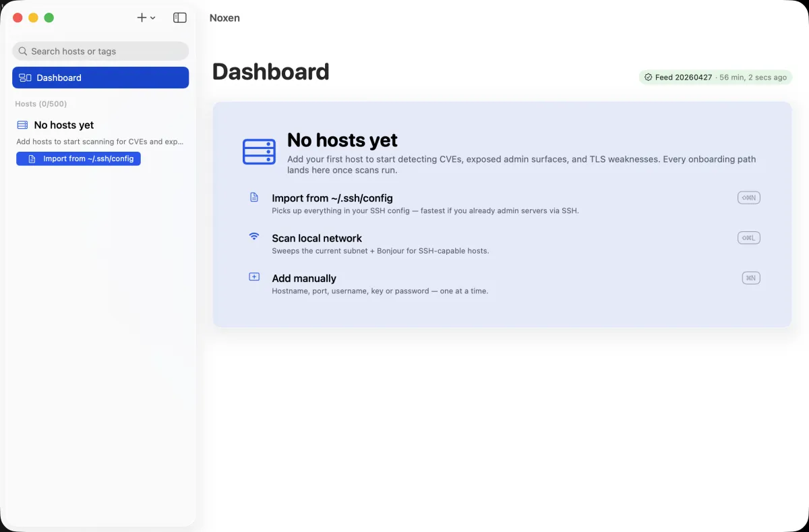
Task: Open the chevron dropdown next to the plus button
Action: click(x=152, y=18)
